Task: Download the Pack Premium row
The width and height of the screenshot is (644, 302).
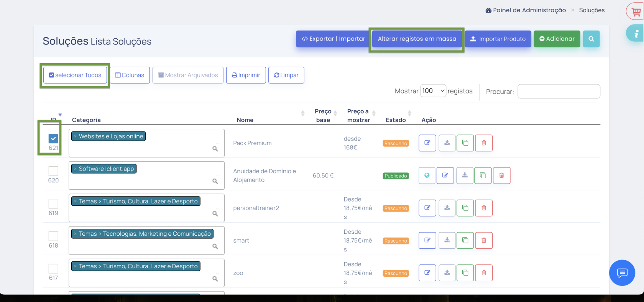Action: (447, 143)
